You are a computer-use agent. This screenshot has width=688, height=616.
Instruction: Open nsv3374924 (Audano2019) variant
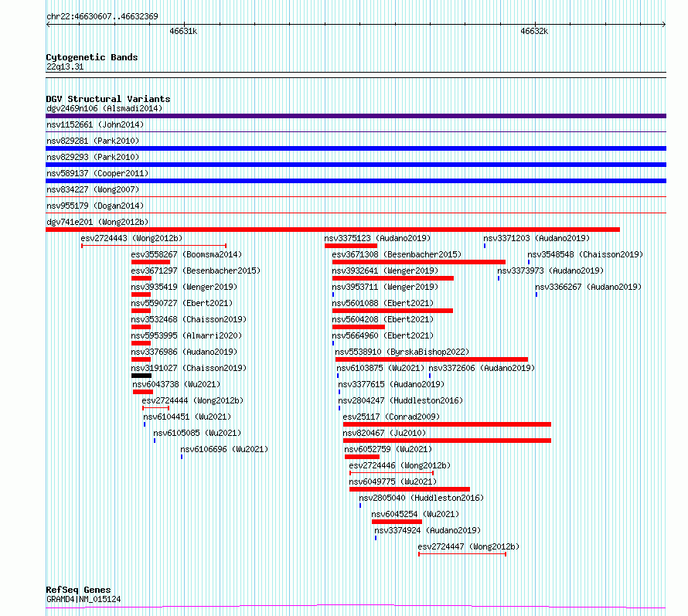tap(427, 530)
